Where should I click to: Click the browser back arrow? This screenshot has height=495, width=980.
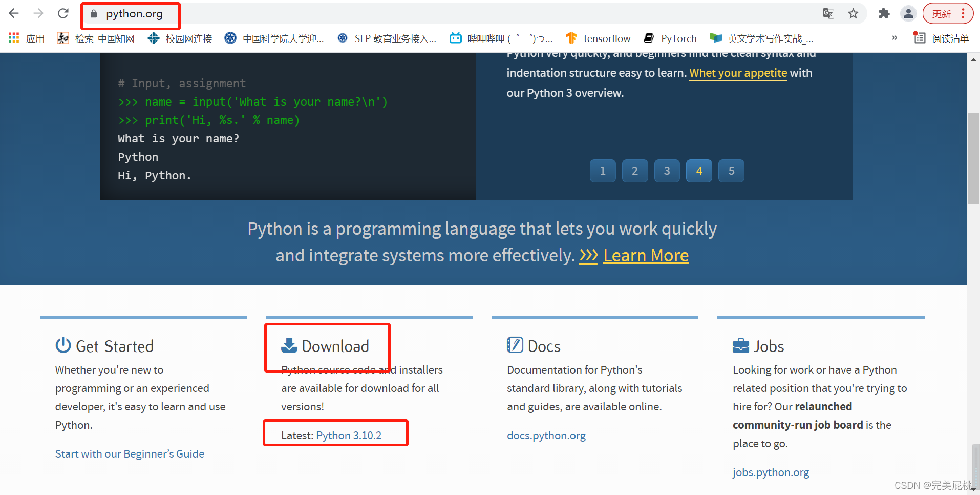pos(14,13)
